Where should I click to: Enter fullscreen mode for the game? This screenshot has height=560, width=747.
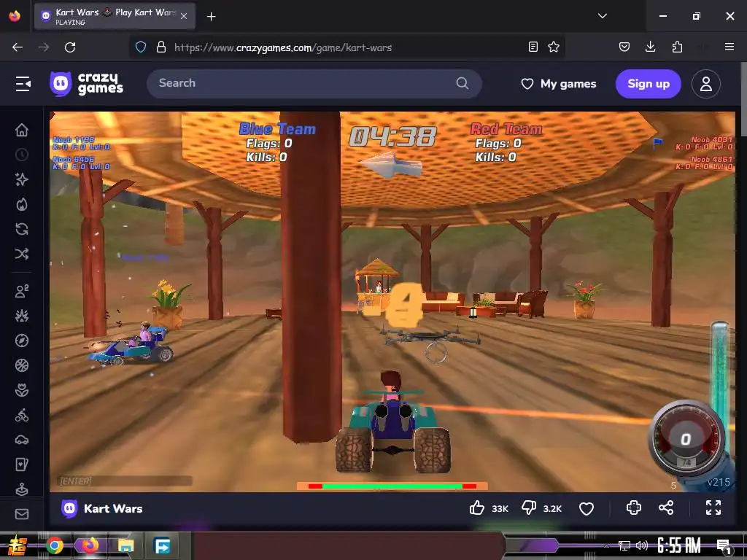713,507
